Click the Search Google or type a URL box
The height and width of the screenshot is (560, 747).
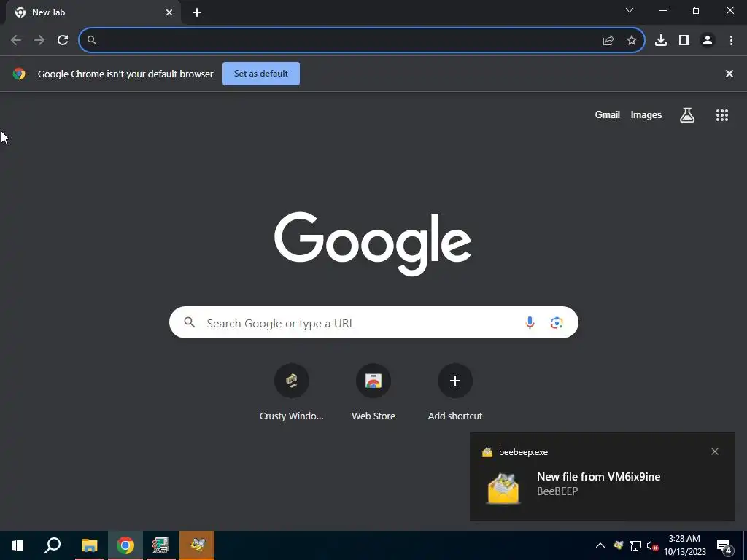(x=373, y=323)
